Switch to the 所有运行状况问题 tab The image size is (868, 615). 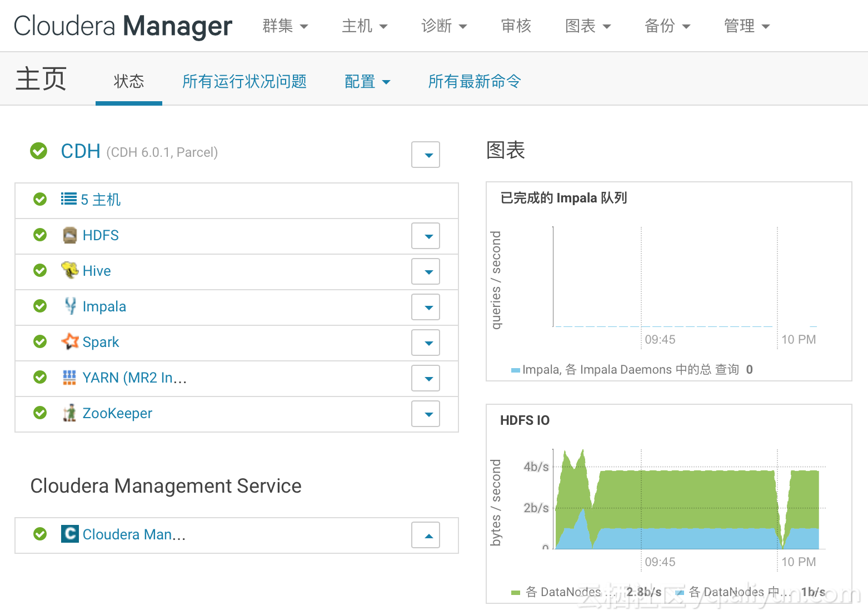pos(245,82)
